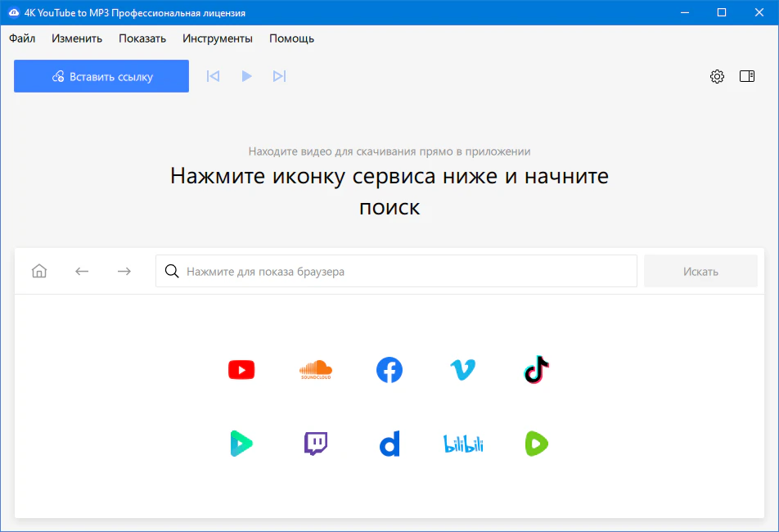The image size is (779, 532).
Task: Select the green play service icon on far right
Action: (537, 443)
